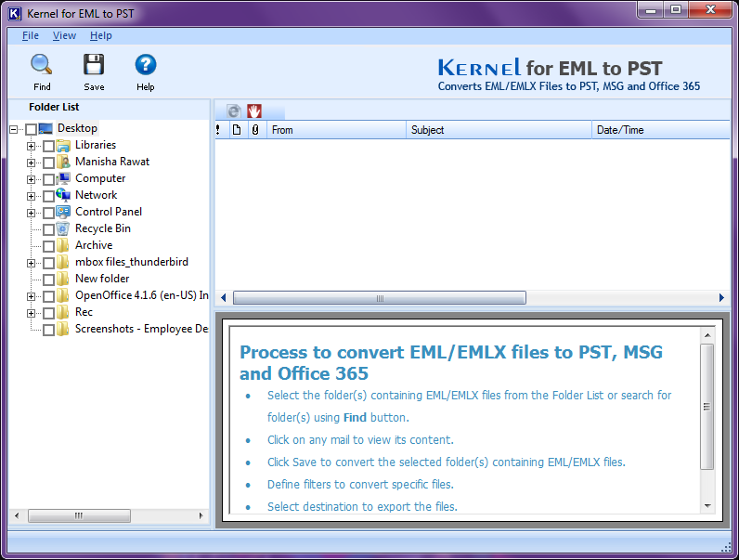Expand the Control Panel node
Viewport: 739px width, 560px height.
(x=32, y=213)
